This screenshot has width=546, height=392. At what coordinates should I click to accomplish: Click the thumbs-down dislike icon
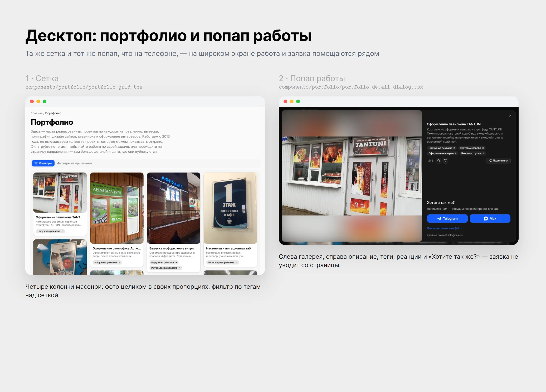[x=445, y=161]
